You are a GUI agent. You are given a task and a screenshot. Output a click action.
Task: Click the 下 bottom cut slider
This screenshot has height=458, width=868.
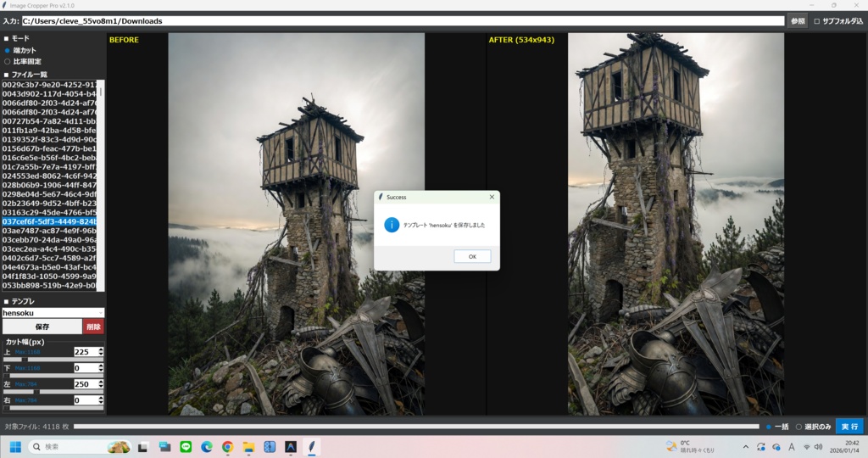pos(53,376)
